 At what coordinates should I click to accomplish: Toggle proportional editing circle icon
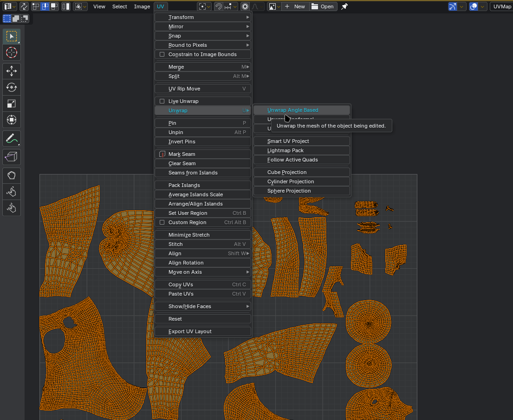tap(245, 6)
